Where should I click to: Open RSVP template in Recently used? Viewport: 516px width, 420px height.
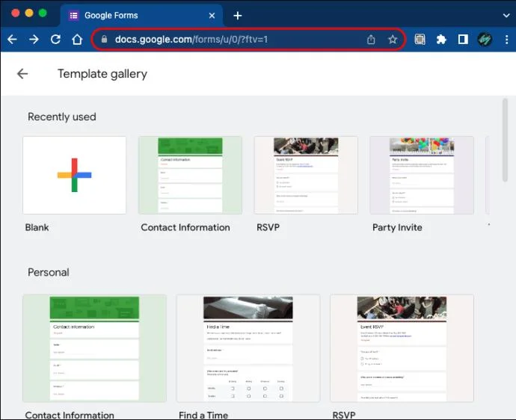coord(306,176)
